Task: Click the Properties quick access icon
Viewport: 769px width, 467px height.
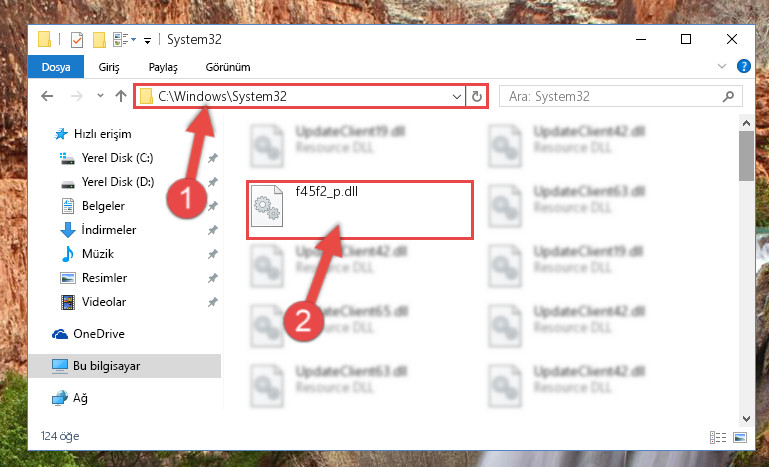Action: [77, 39]
